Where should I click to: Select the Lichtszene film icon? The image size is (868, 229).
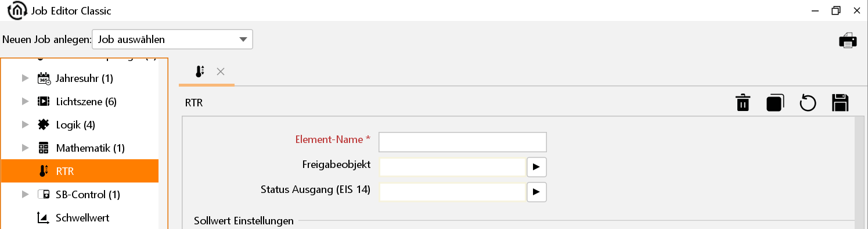pos(44,102)
